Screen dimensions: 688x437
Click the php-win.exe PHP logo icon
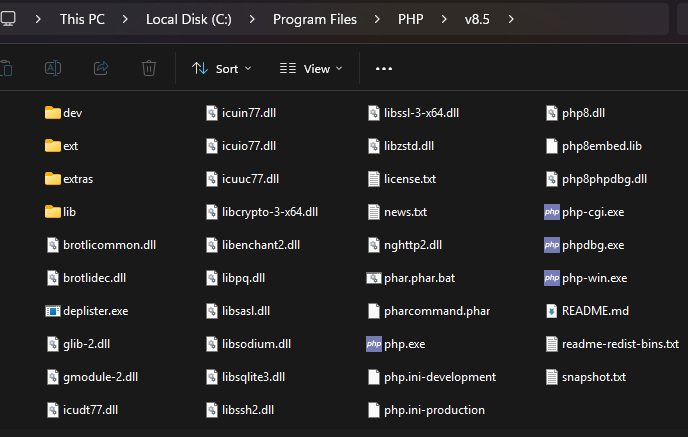(552, 278)
